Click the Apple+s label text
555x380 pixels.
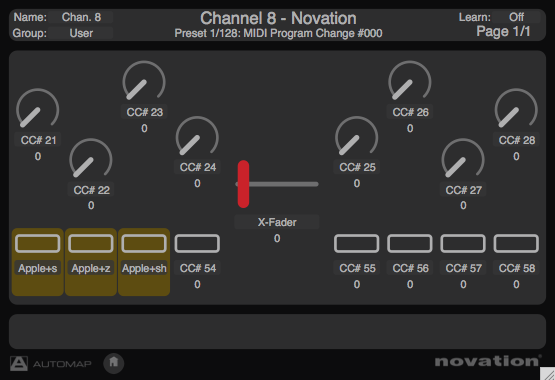[x=38, y=268]
